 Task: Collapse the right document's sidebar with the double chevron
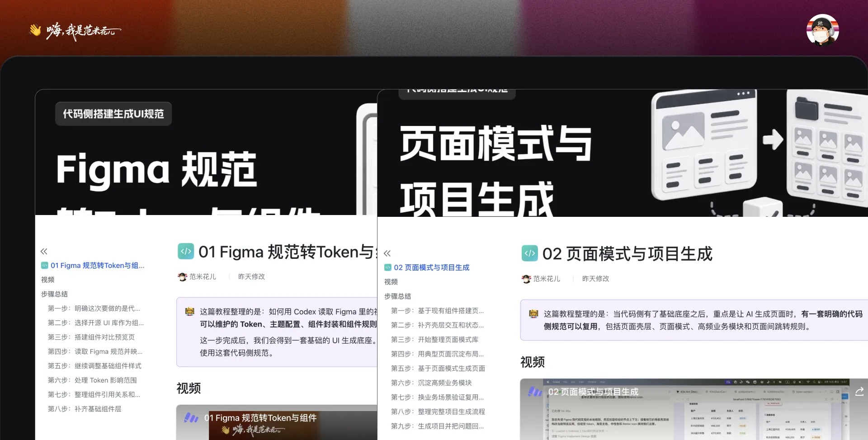[x=387, y=253]
